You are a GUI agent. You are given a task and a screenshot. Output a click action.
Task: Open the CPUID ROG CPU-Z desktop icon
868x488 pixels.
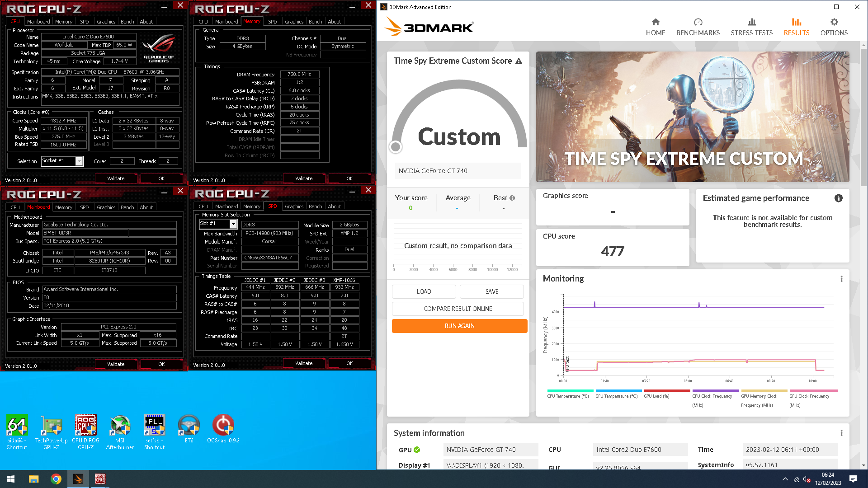click(85, 432)
